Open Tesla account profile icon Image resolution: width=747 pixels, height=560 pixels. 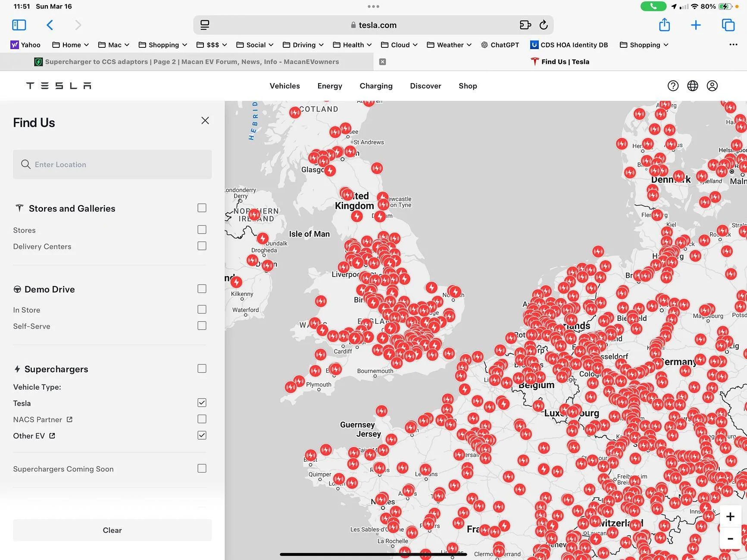[x=712, y=86]
